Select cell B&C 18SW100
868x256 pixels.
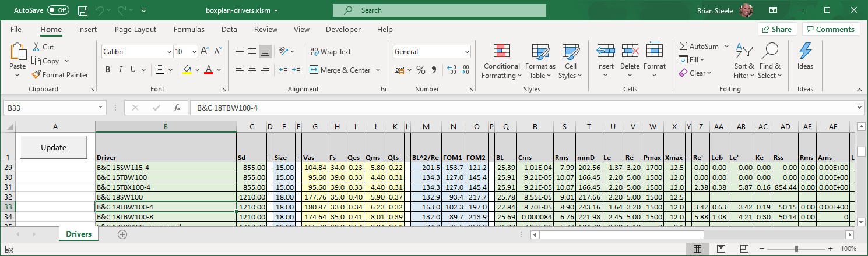[x=166, y=197]
